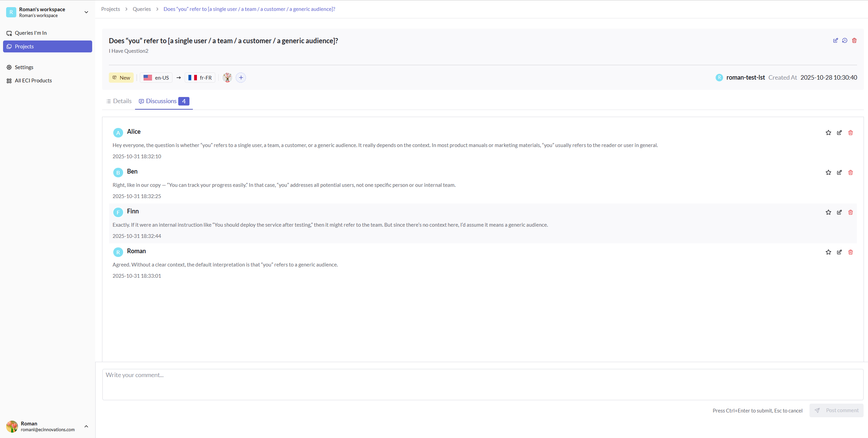Star Finn's comment

click(828, 212)
